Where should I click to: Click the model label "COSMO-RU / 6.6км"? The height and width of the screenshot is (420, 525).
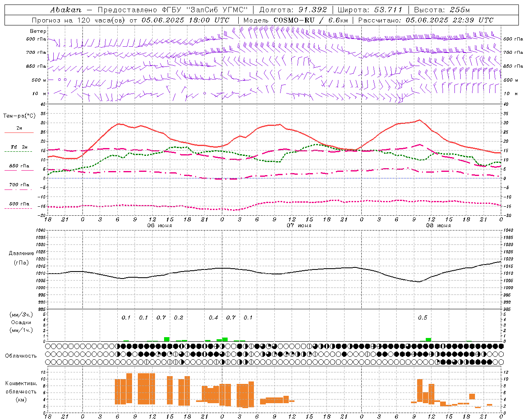point(311,20)
